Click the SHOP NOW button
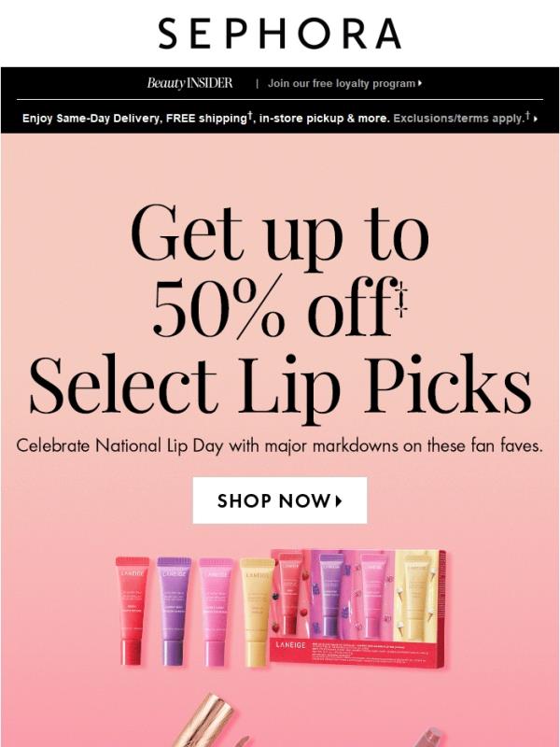This screenshot has height=747, width=560. pyautogui.click(x=280, y=500)
